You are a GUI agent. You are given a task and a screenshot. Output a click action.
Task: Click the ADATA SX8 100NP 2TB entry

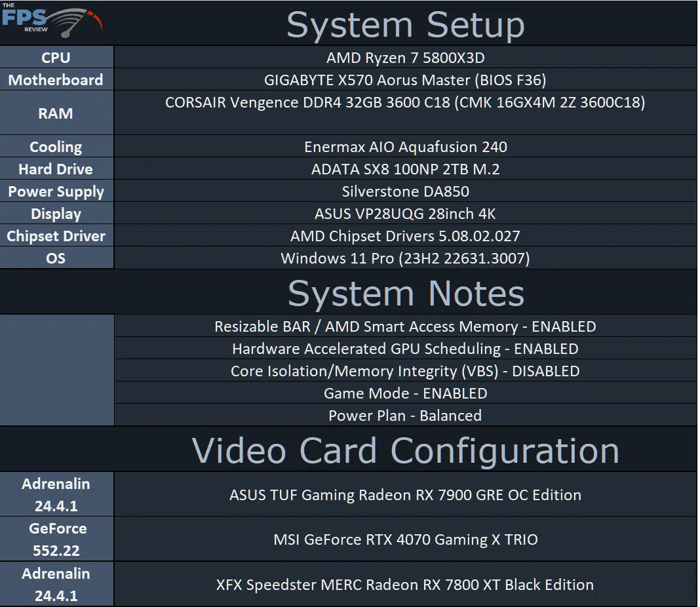[x=405, y=169]
